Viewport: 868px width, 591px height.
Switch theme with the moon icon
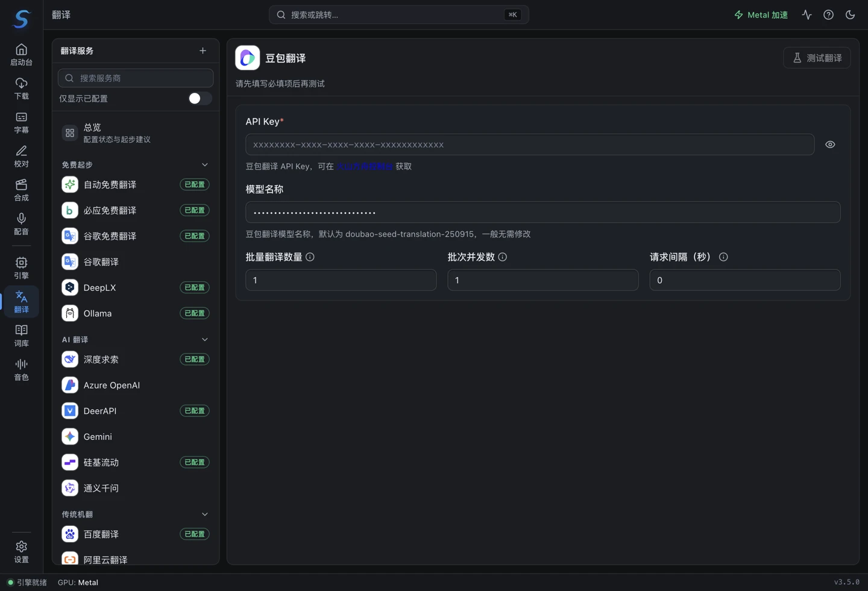pyautogui.click(x=850, y=14)
